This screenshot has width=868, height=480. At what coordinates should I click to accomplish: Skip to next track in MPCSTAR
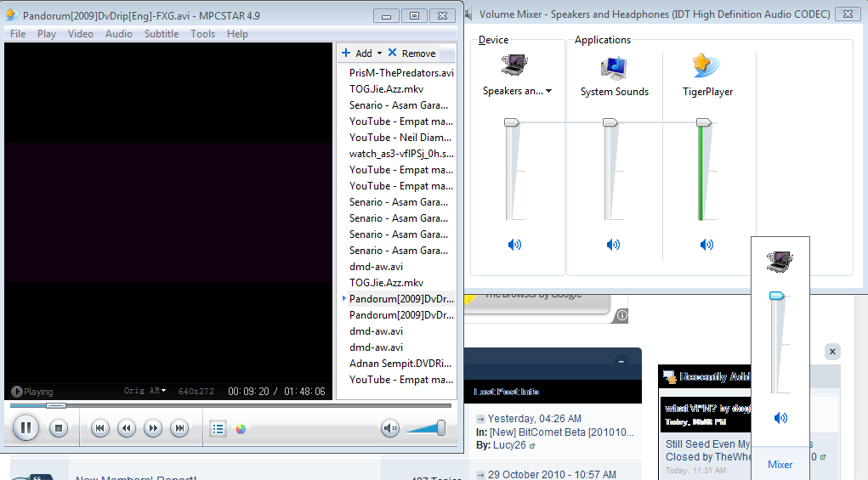(x=179, y=428)
